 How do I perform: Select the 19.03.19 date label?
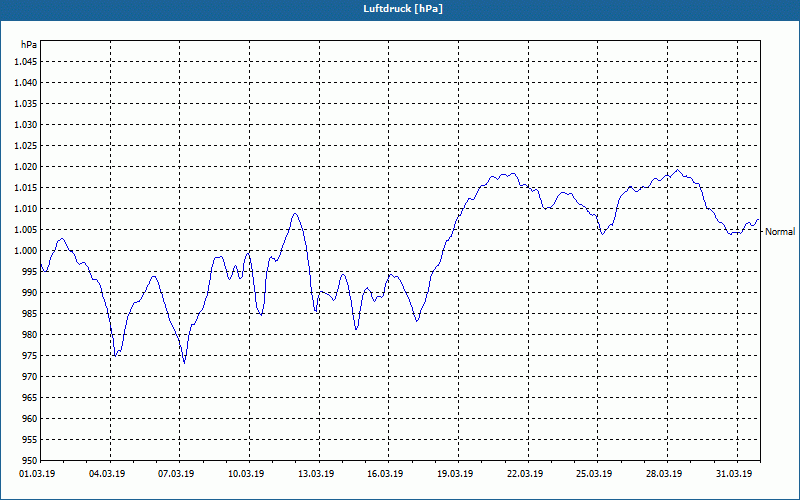pos(455,474)
